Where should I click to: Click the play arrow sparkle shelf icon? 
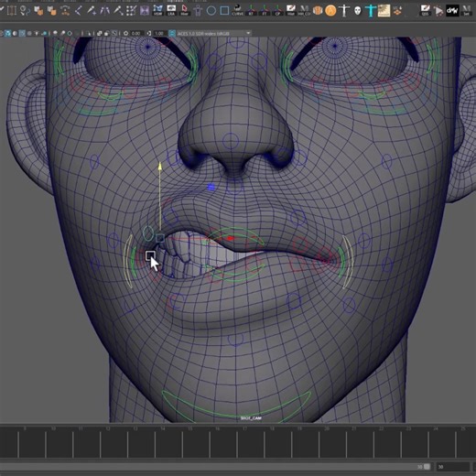coord(438,11)
